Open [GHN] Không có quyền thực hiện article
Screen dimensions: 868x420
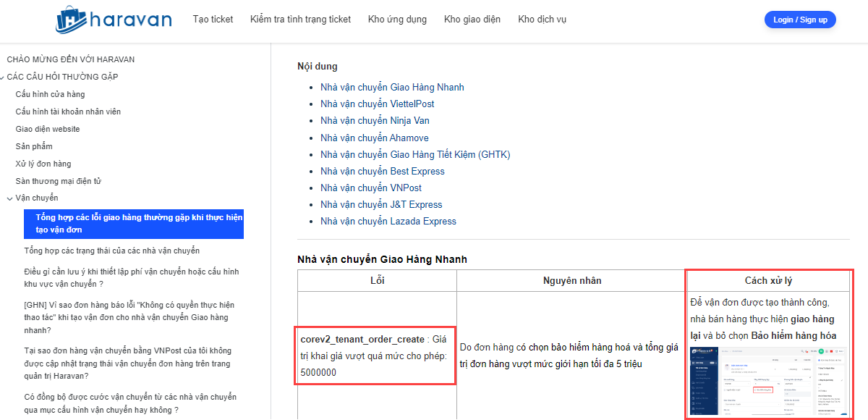coord(129,317)
